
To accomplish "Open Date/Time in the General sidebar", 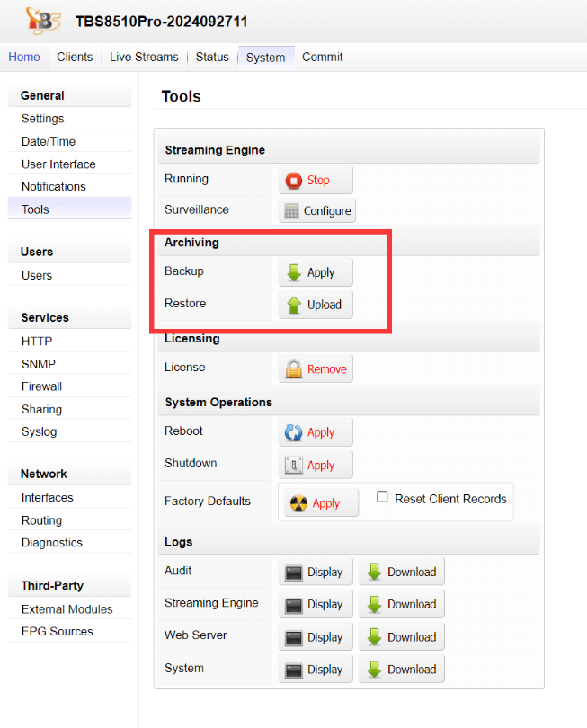I will click(49, 141).
